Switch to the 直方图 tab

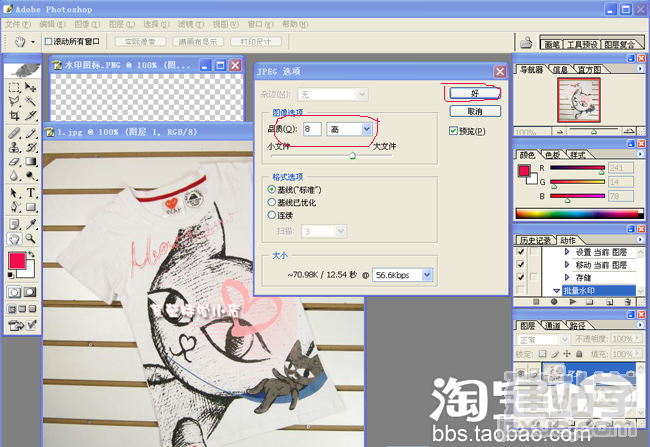pyautogui.click(x=589, y=69)
